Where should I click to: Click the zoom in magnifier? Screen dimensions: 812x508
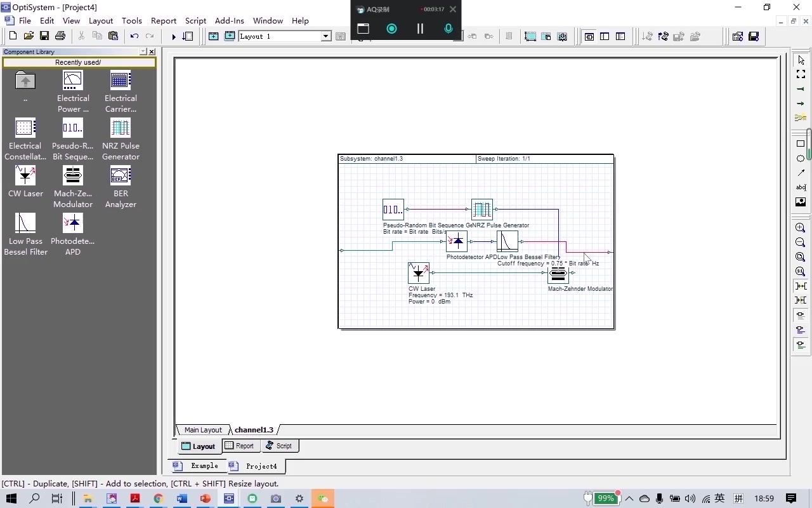point(801,228)
